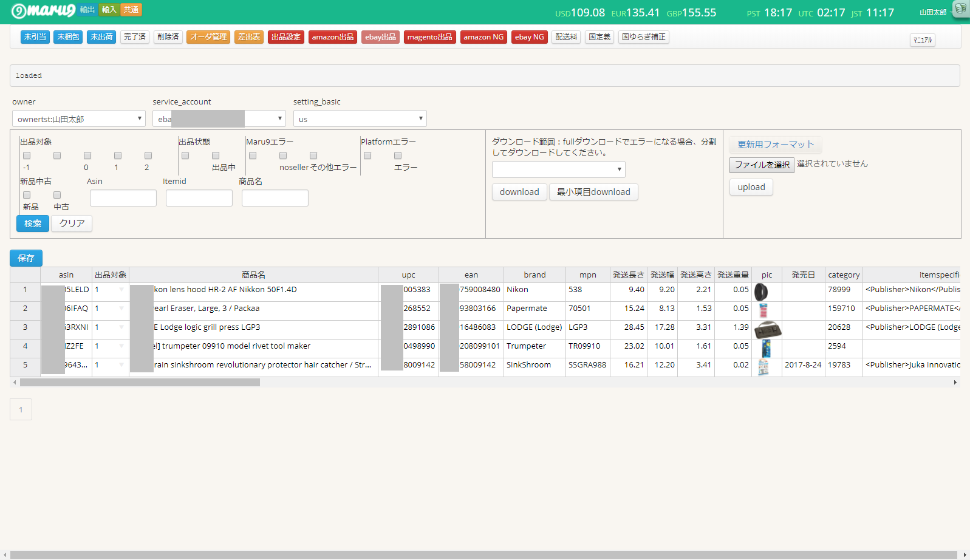Image resolution: width=970 pixels, height=560 pixels.
Task: Go to page 1 in pagination
Action: (21, 409)
